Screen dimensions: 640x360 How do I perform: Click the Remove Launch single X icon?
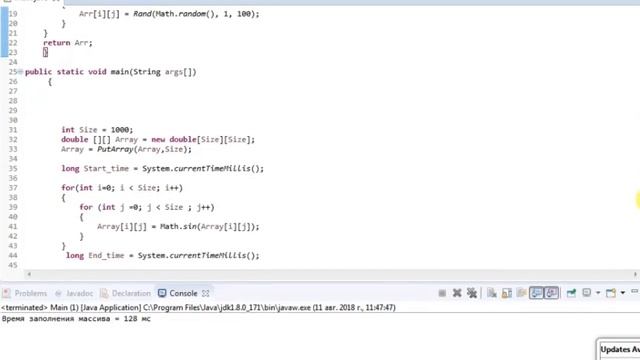coord(457,293)
